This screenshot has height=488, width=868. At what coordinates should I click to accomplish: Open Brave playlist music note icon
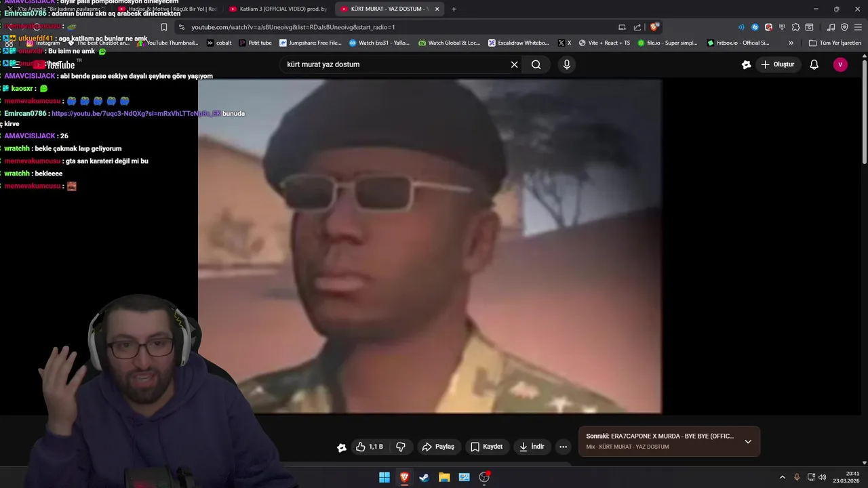tap(831, 27)
